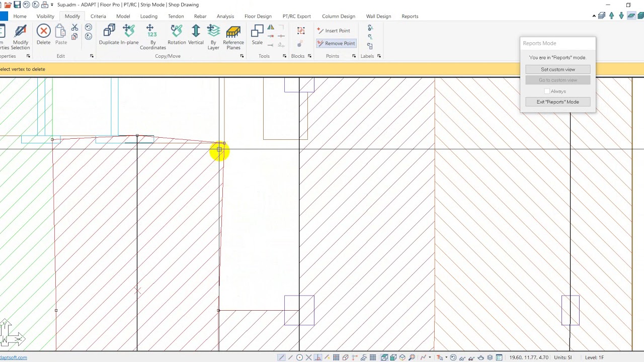Image resolution: width=644 pixels, height=362 pixels.
Task: Toggle the highlighted single-level view icon top right
Action: click(631, 16)
